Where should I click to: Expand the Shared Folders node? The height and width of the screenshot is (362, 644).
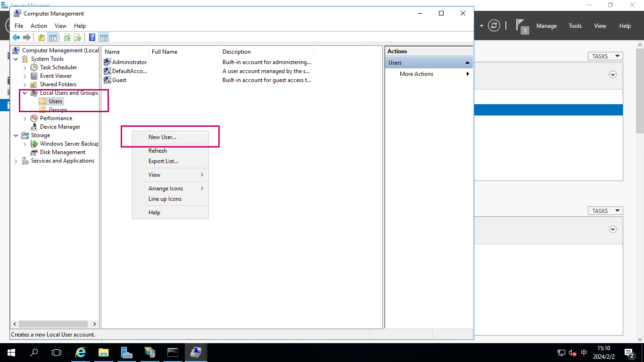tap(25, 84)
